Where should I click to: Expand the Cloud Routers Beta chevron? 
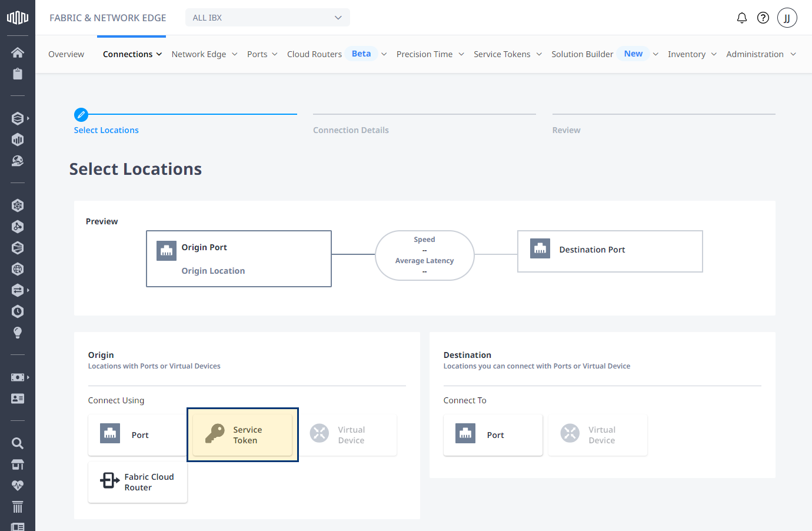tap(384, 54)
